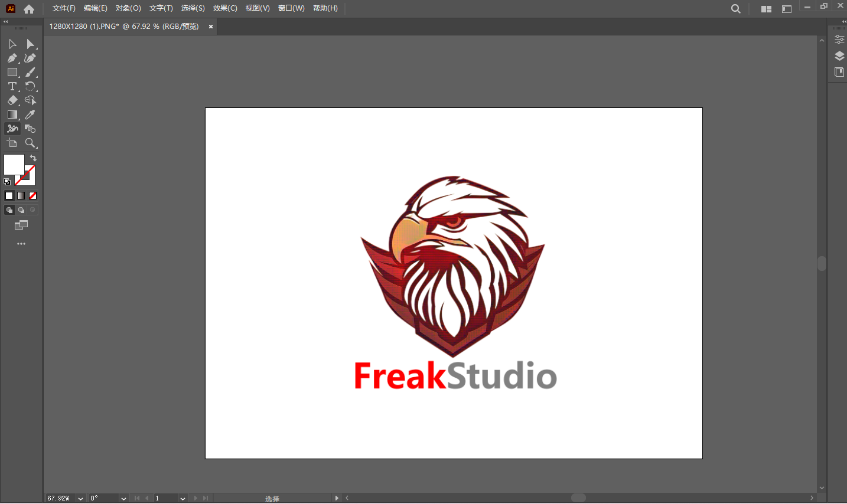Click the Fill color swatch
The height and width of the screenshot is (504, 847).
point(14,165)
